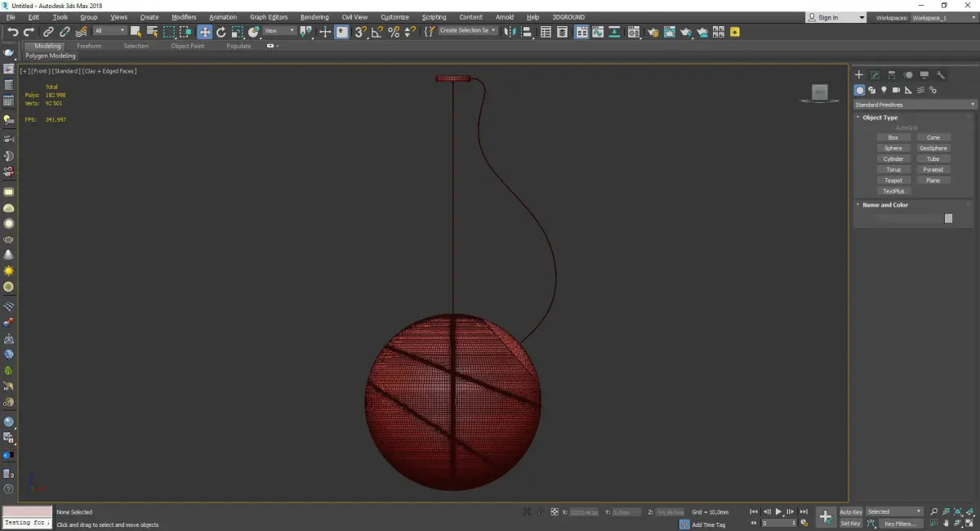Toggle the Ribbon display button

coord(582,32)
